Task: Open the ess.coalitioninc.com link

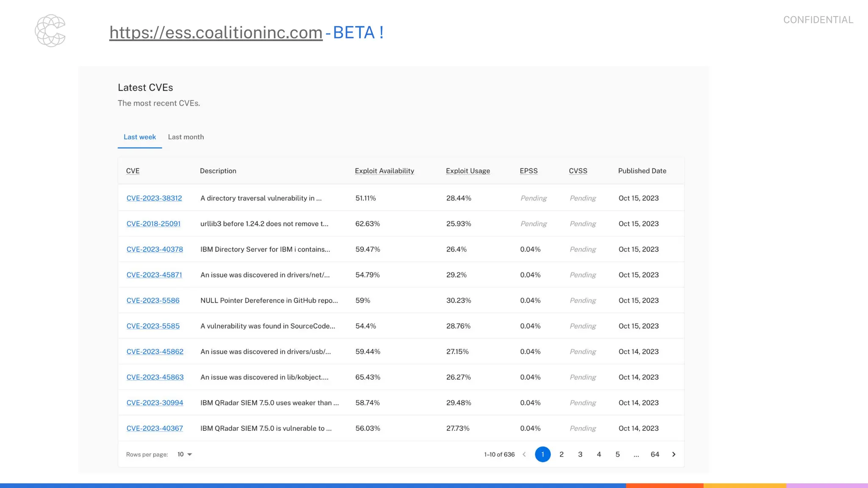Action: pyautogui.click(x=216, y=33)
